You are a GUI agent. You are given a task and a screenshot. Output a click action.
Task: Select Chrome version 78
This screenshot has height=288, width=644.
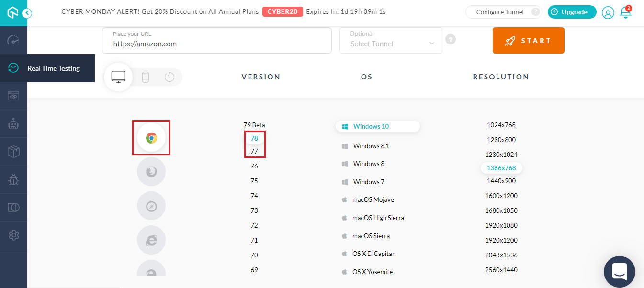click(x=254, y=138)
